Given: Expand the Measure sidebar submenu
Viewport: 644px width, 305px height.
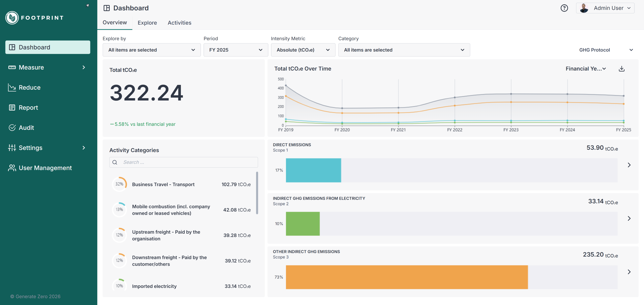Looking at the screenshot, I should 84,67.
